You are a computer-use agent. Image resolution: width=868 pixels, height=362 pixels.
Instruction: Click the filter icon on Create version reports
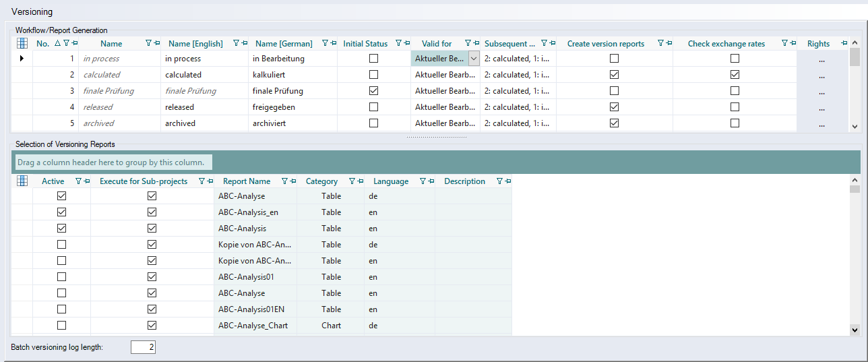pyautogui.click(x=660, y=43)
